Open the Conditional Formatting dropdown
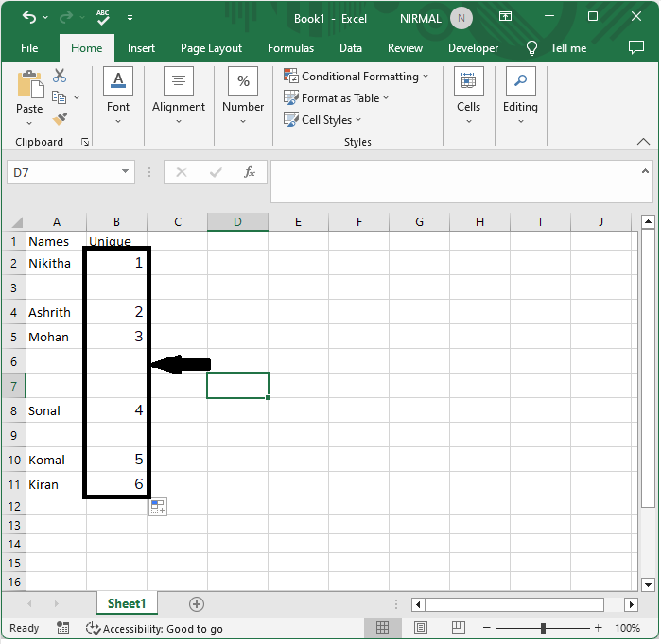This screenshot has width=661, height=644. pos(357,77)
